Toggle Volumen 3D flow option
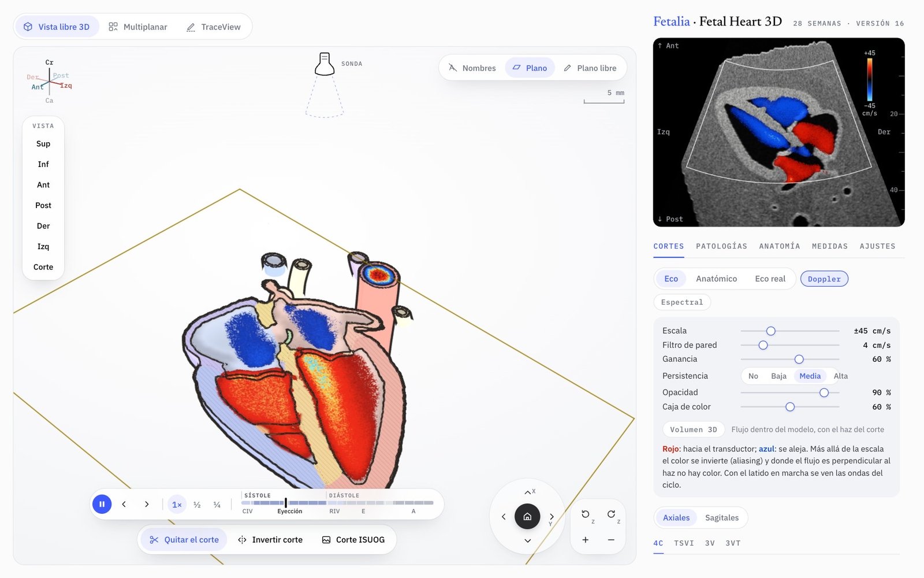Image resolution: width=924 pixels, height=578 pixels. [x=694, y=429]
